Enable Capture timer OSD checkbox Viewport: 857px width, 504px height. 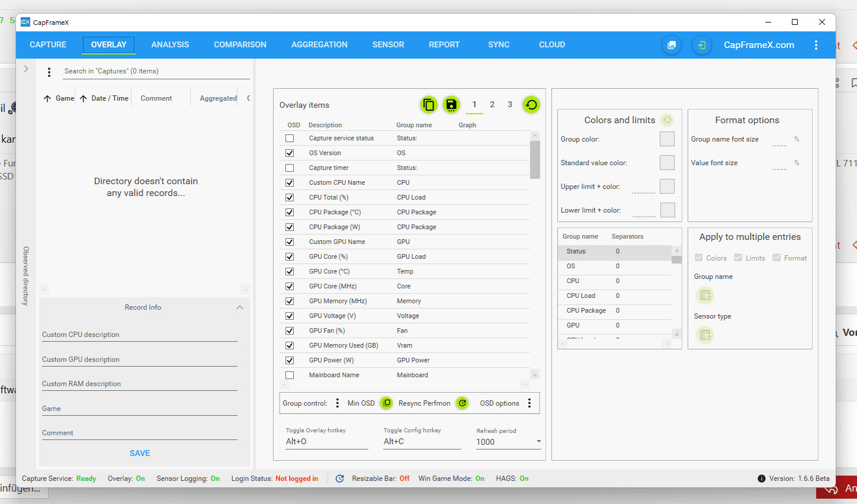(290, 168)
